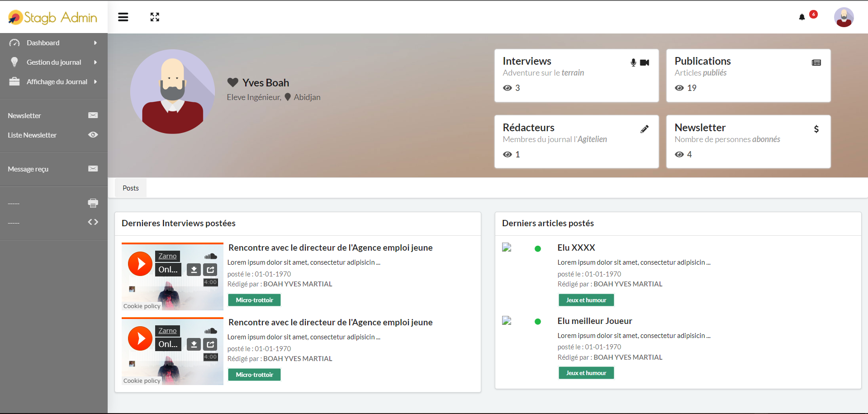Click the Gestion du journal lightbulb icon
The width and height of the screenshot is (868, 414).
click(14, 62)
